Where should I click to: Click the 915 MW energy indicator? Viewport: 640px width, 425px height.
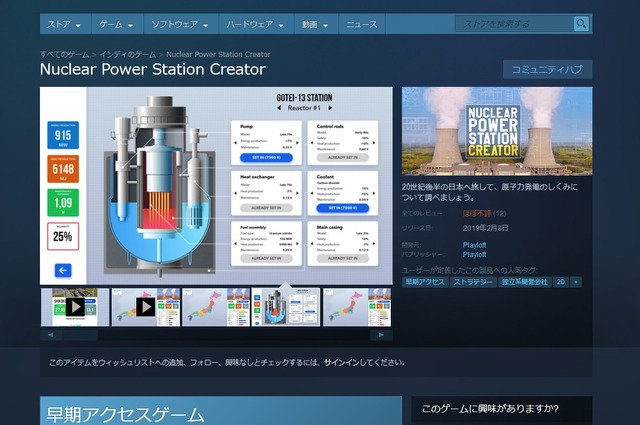63,135
